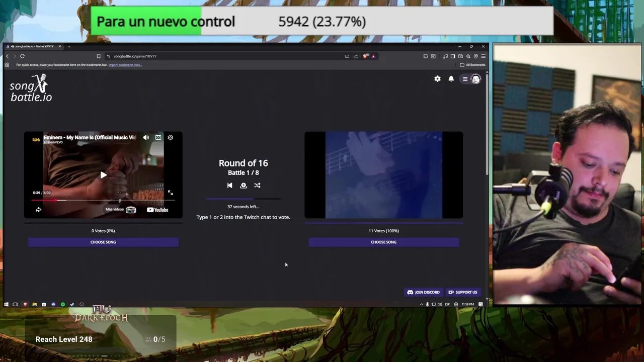Open the browser main menu hamburger
644x362 pixels.
[x=483, y=56]
